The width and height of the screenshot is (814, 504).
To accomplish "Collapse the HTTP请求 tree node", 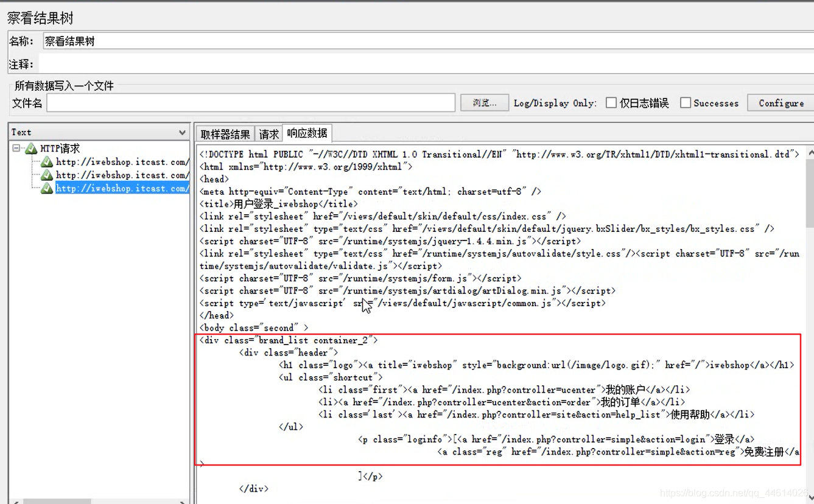I will (16, 148).
